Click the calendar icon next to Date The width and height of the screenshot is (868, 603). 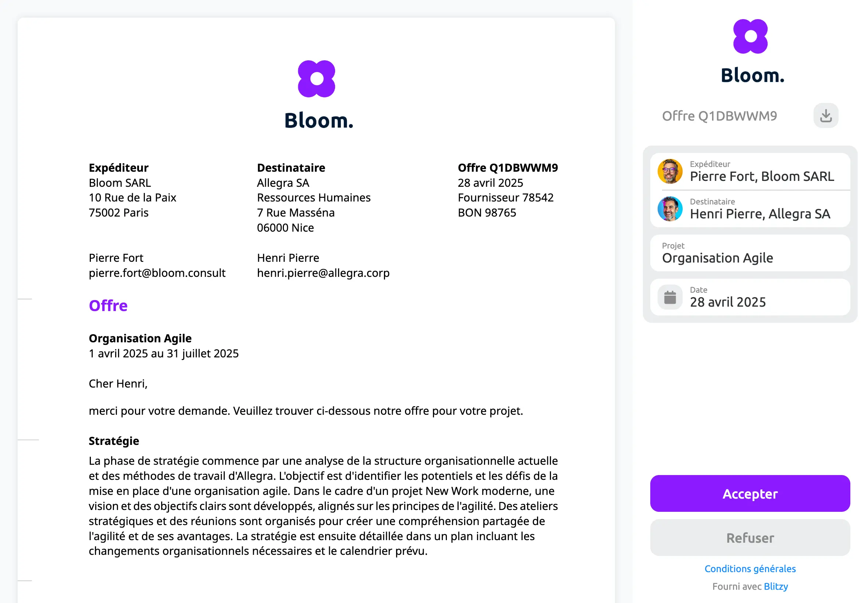670,297
